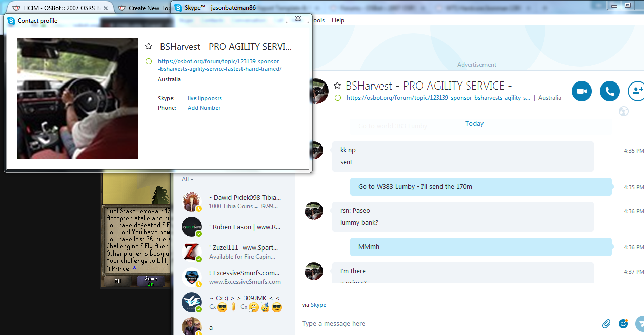Click the send message button

(640, 324)
